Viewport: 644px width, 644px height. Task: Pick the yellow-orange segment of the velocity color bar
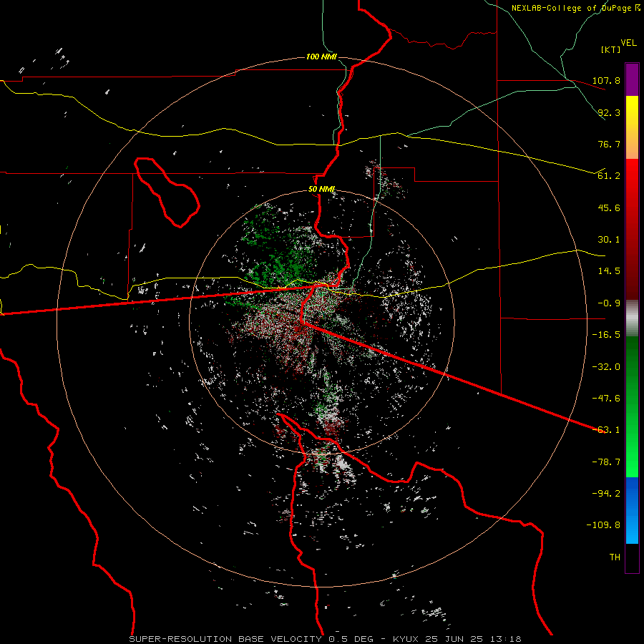pos(632,127)
